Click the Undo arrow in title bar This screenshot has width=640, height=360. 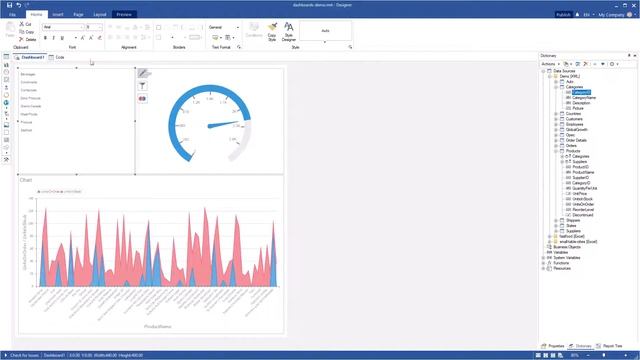[18, 5]
